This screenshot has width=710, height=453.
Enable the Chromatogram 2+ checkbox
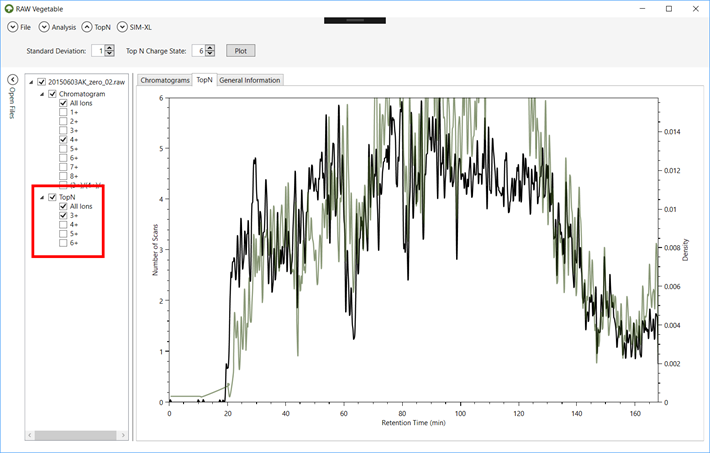63,121
